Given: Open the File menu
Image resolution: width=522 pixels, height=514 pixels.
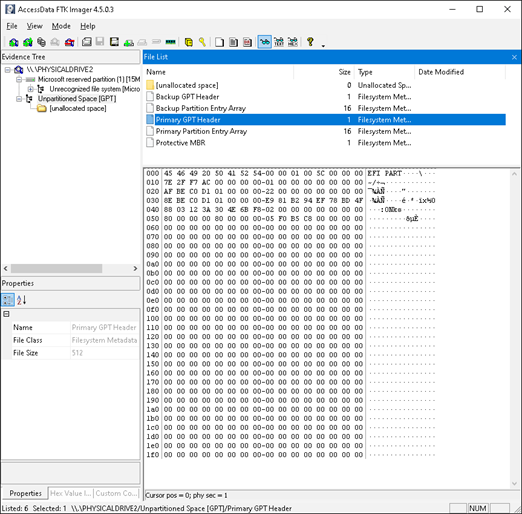Looking at the screenshot, I should pos(12,26).
